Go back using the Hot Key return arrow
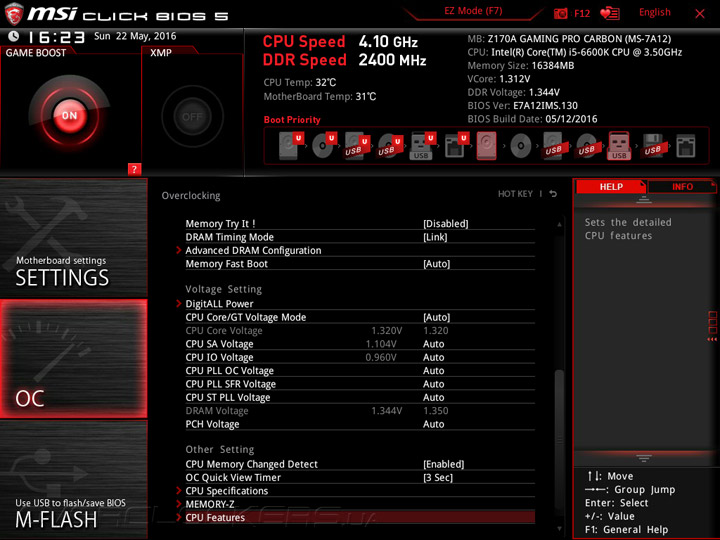 pyautogui.click(x=553, y=194)
